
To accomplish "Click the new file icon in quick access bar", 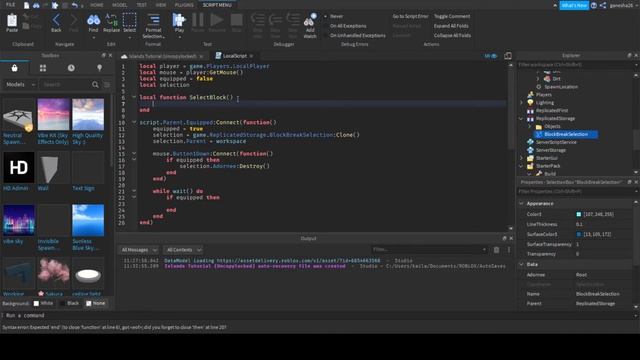I will pos(26,5).
